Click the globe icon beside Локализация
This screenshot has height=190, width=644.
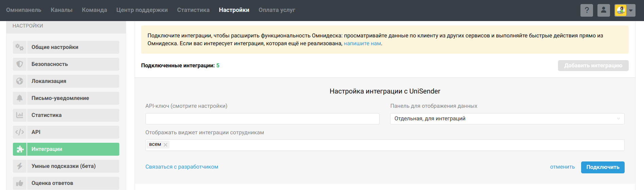20,81
